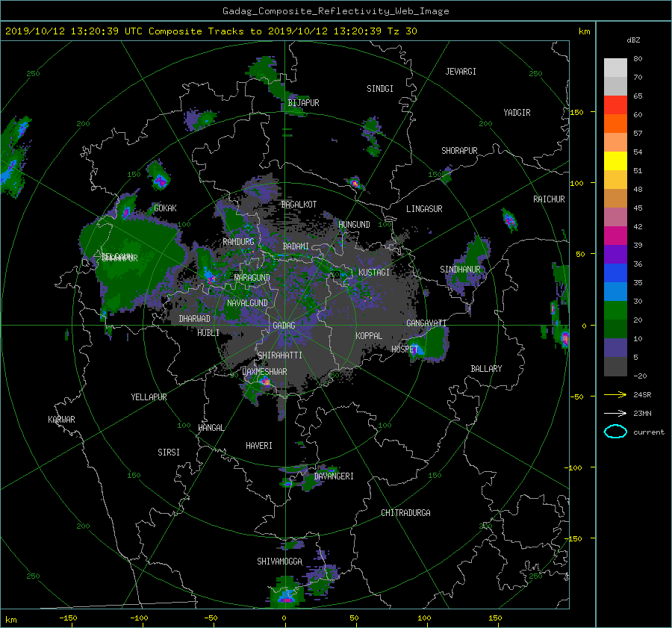Click the Gadag_Composite_Reflectivity_Web_Image title
The image size is (672, 628).
(x=335, y=11)
